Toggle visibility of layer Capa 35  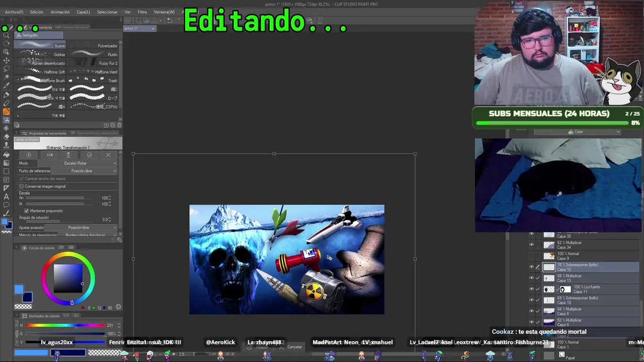click(531, 234)
